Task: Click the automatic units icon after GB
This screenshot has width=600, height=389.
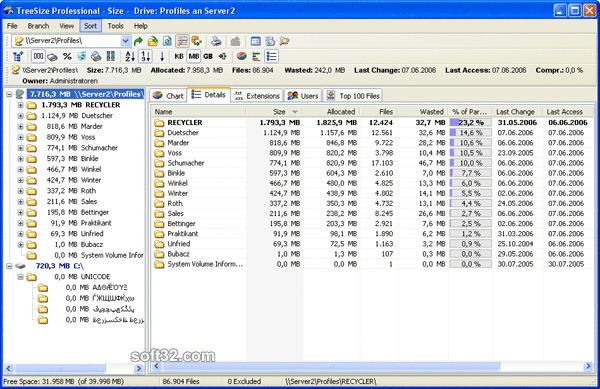Action: tap(223, 57)
